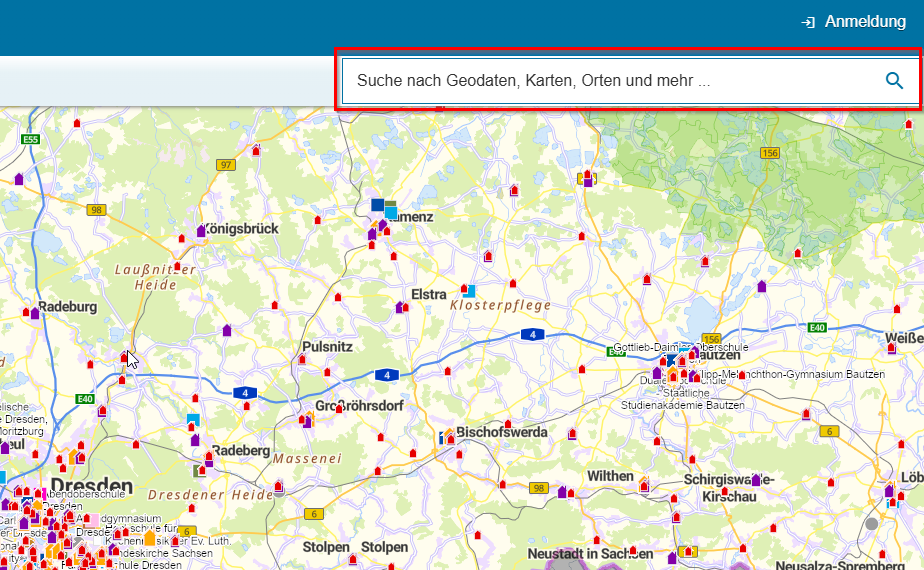Open the Anmeldung login link
This screenshot has width=924, height=570.
[x=864, y=22]
